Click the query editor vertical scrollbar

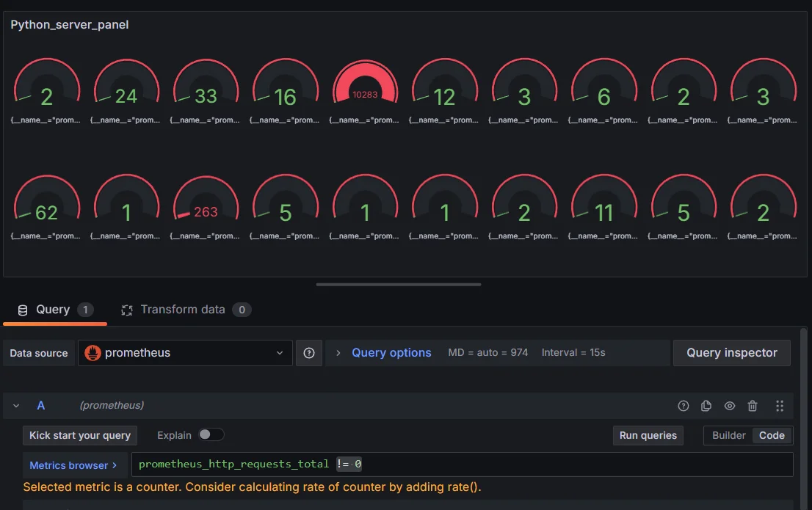803,418
